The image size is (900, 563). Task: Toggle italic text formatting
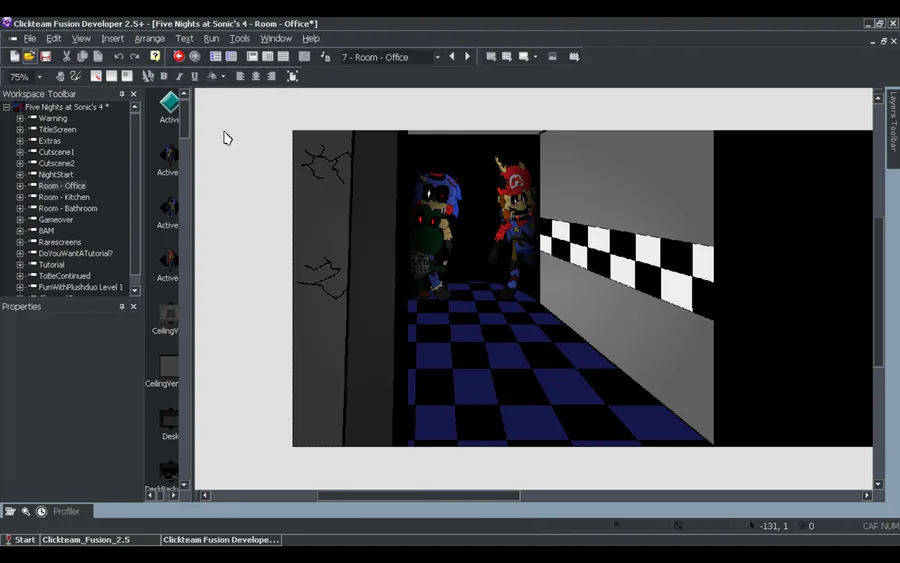(x=179, y=76)
